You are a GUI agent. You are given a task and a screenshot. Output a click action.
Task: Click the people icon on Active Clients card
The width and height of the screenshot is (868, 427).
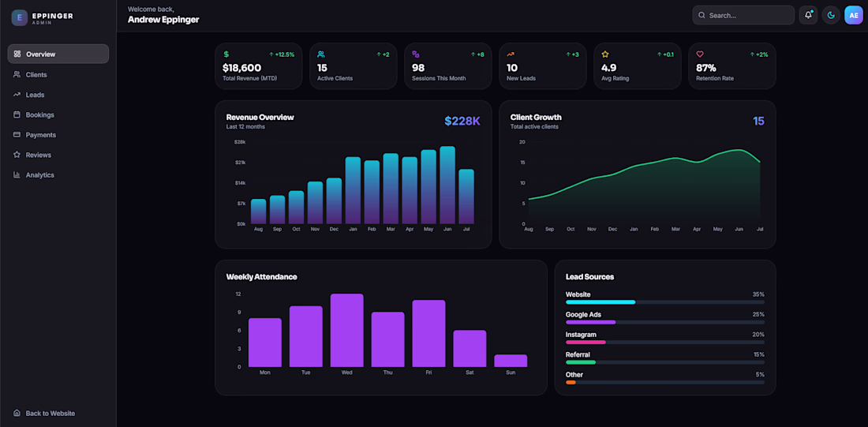pos(321,54)
